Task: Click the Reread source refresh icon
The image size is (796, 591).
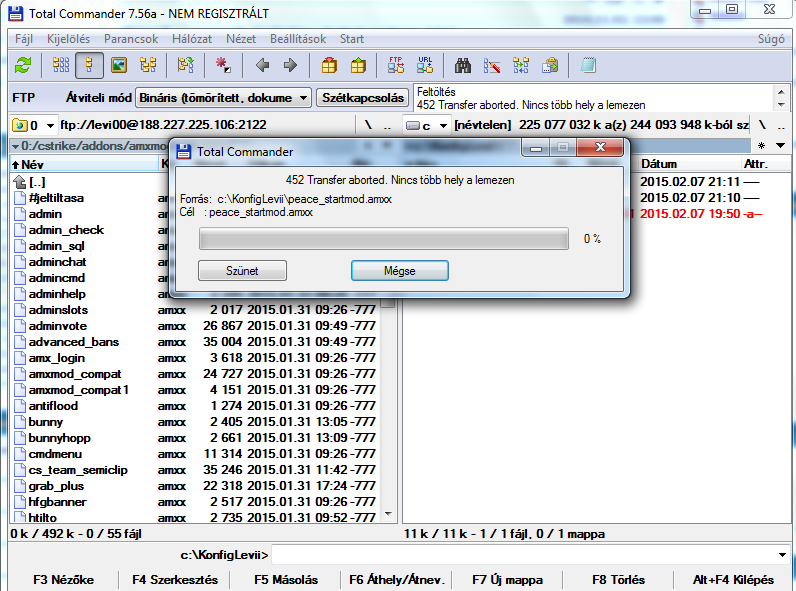Action: click(23, 65)
